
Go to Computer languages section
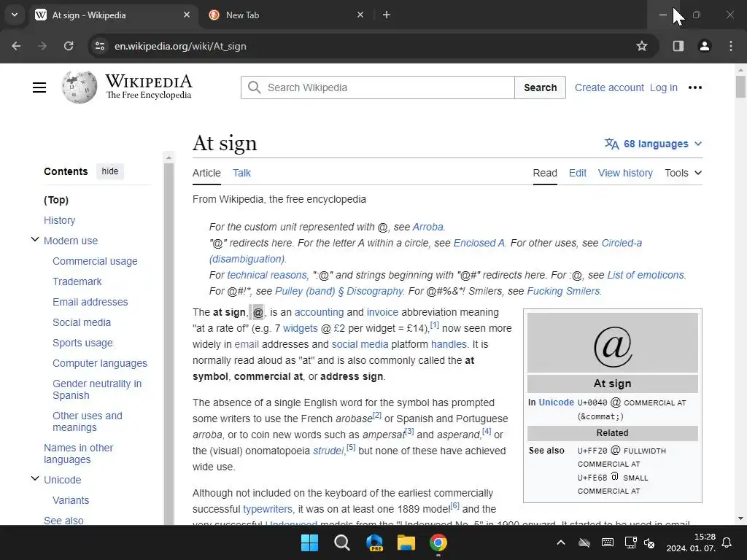tap(99, 363)
